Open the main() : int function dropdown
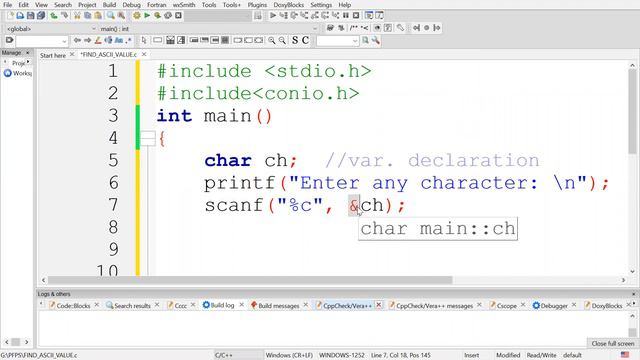The width and height of the screenshot is (640, 360). coord(315,29)
